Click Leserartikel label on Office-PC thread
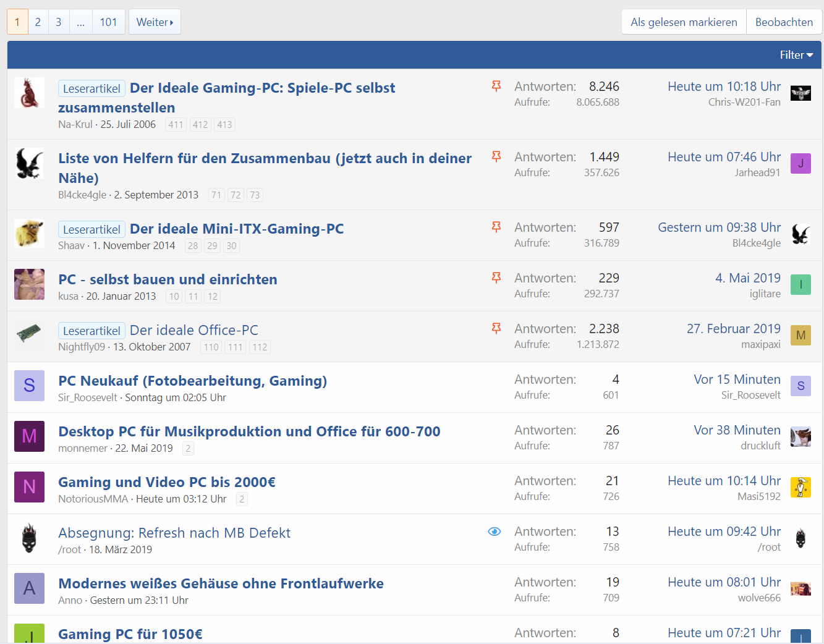This screenshot has height=644, width=824. tap(91, 331)
